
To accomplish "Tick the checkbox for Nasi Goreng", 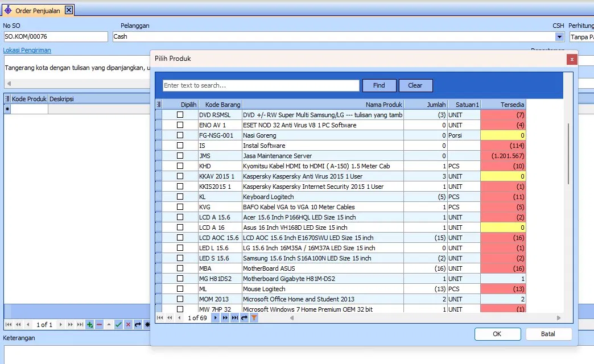I will [180, 135].
